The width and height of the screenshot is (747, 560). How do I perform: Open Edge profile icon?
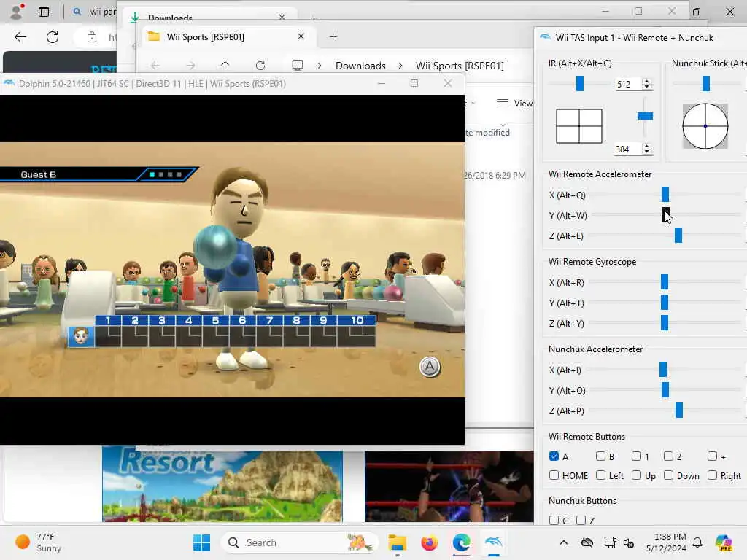click(x=17, y=11)
